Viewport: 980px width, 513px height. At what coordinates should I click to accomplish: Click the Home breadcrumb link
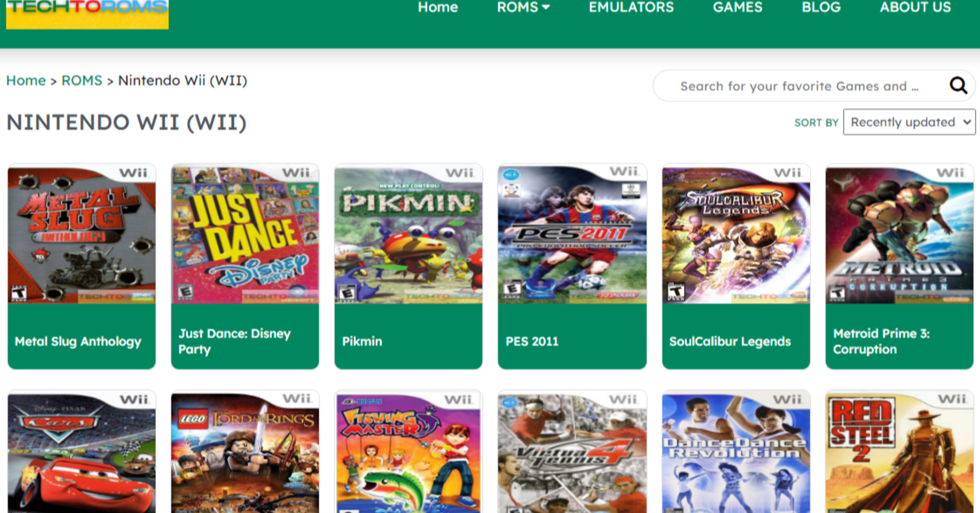point(26,80)
